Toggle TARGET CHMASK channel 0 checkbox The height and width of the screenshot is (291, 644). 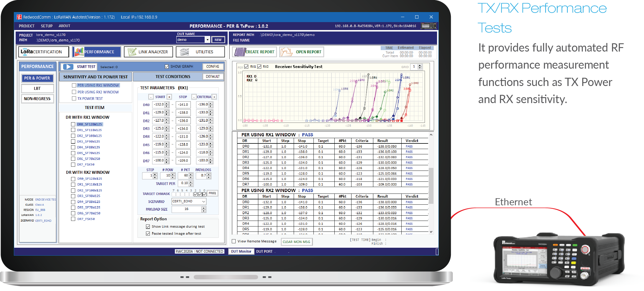pos(204,194)
